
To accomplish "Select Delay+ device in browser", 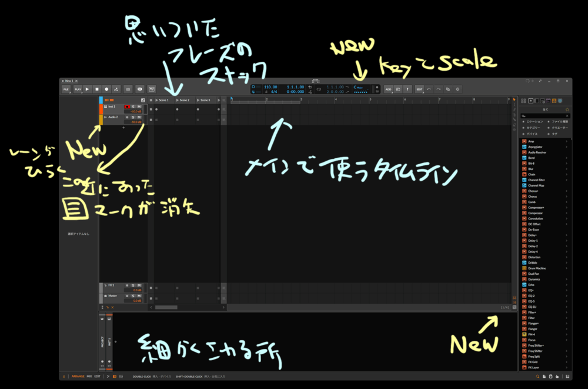I will tap(545, 235).
